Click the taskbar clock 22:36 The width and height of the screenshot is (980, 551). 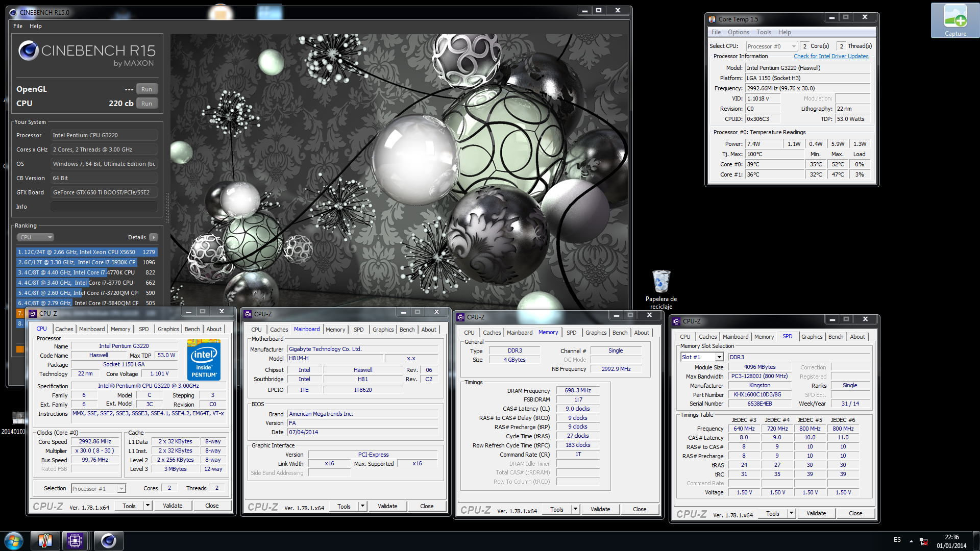click(951, 537)
